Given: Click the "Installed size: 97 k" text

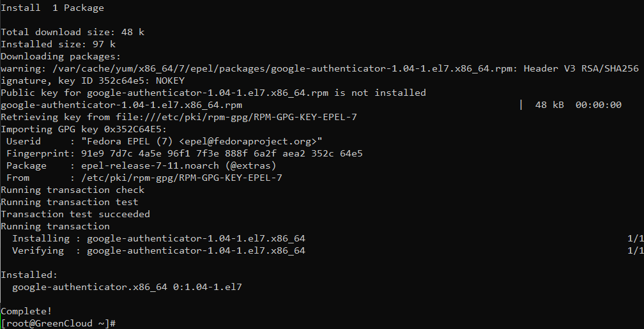Looking at the screenshot, I should 58,44.
